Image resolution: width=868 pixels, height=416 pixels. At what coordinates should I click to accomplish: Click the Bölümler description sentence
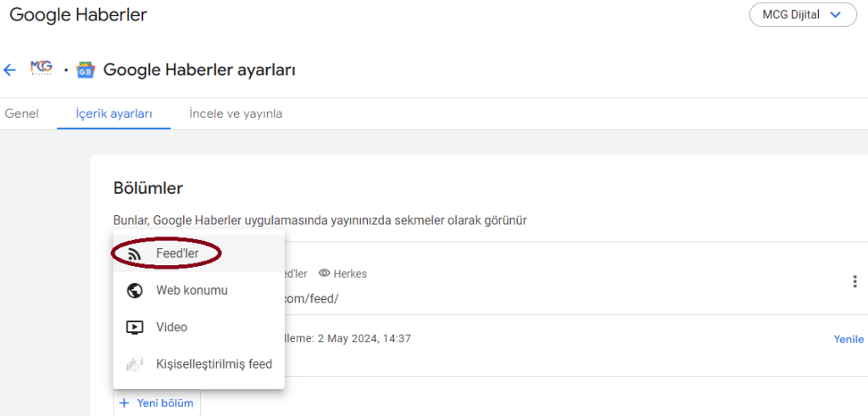click(320, 220)
